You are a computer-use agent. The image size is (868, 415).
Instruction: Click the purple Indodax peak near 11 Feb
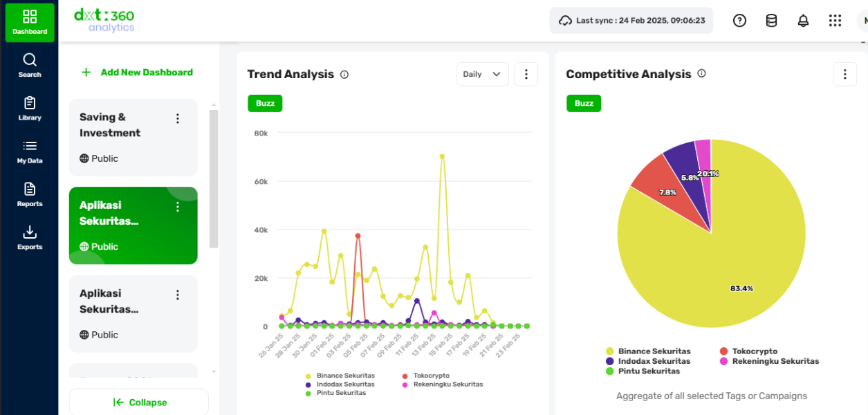click(416, 301)
